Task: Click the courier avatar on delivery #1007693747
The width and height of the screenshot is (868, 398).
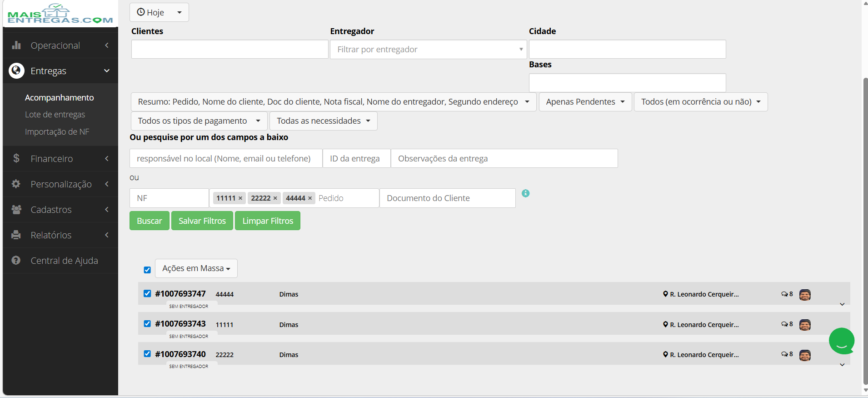Action: (805, 295)
